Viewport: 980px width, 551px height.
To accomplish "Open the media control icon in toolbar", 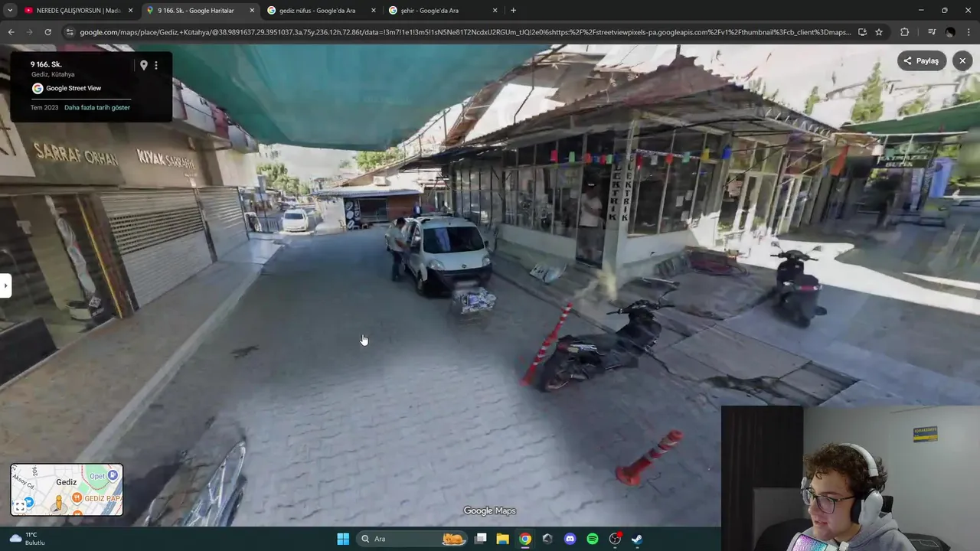I will click(x=931, y=32).
